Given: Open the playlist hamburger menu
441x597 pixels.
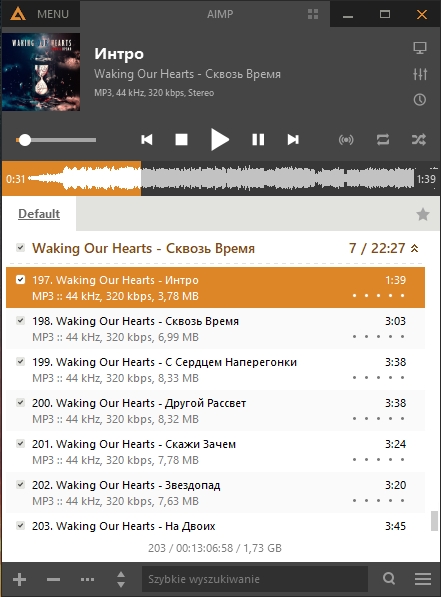Looking at the screenshot, I should click(x=423, y=579).
